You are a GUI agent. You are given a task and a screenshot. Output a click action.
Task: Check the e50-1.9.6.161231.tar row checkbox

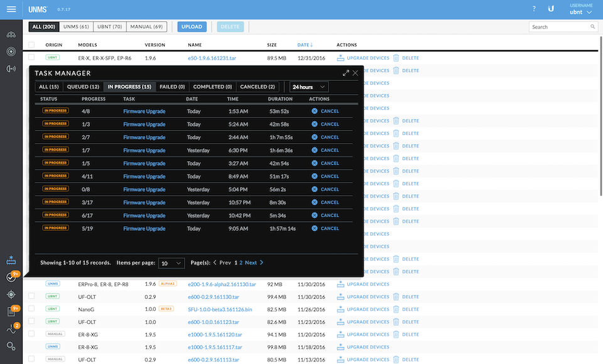tap(31, 57)
